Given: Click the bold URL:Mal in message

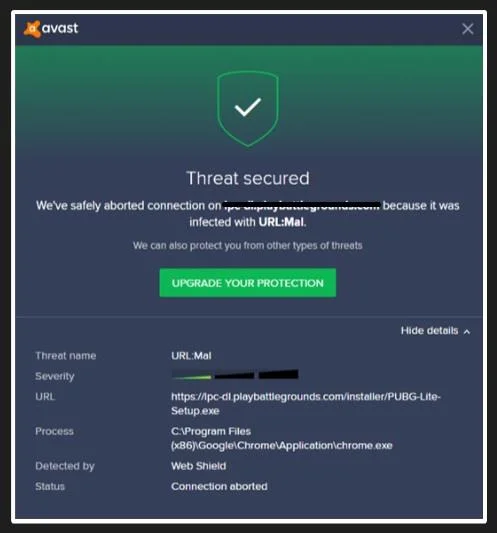Looking at the screenshot, I should coord(281,222).
